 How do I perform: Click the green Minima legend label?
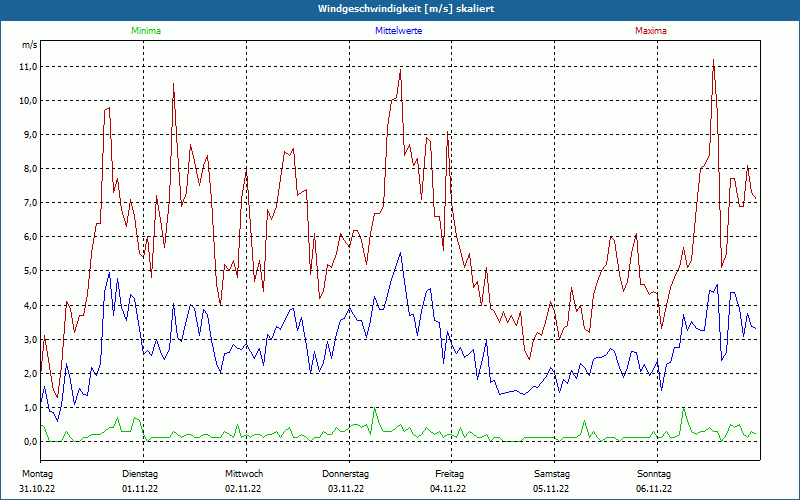146,31
